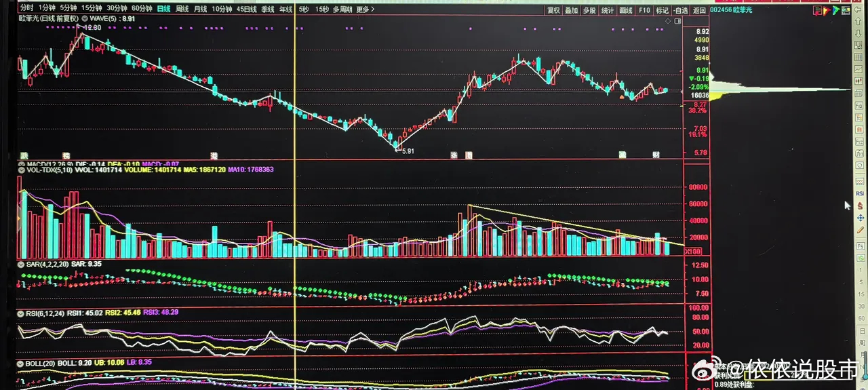
Task: Select the pencil drawing tool in right sidebar
Action: click(x=860, y=230)
